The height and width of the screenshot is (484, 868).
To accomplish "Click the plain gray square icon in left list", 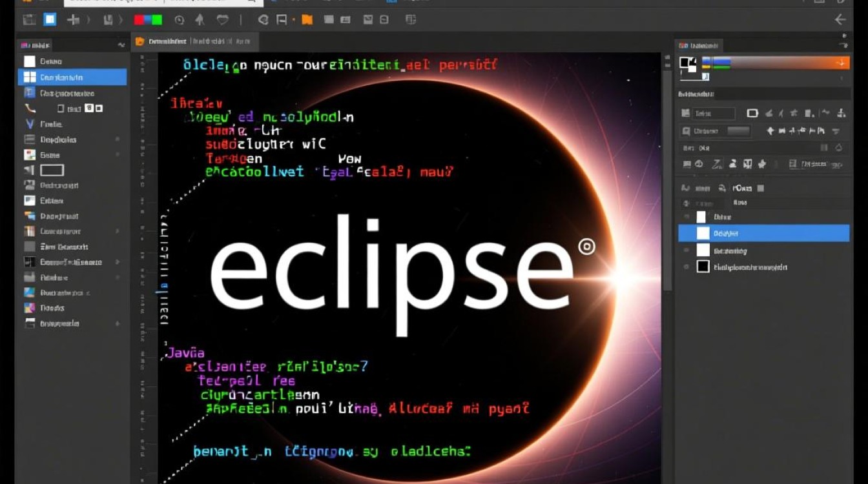I will point(30,247).
